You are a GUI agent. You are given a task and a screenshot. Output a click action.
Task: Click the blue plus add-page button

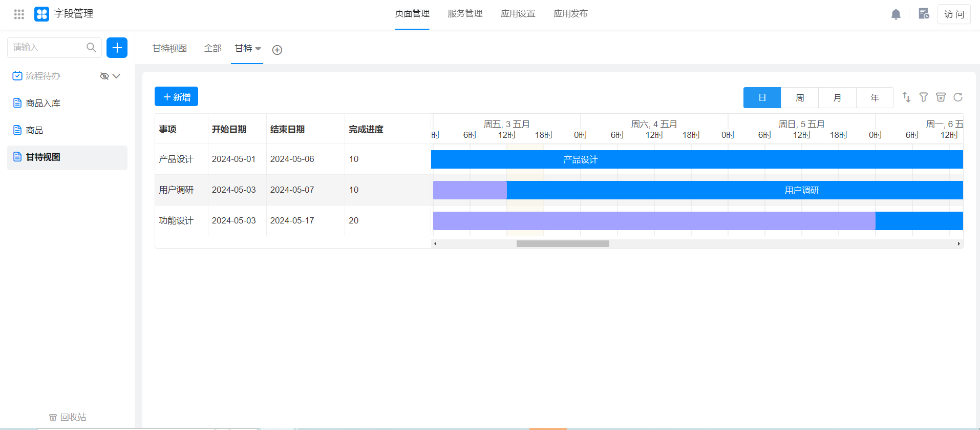(x=117, y=48)
